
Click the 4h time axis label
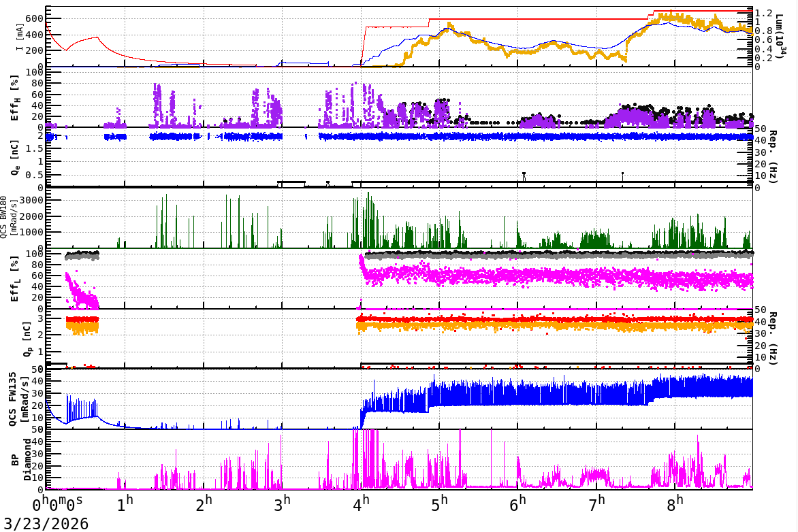click(361, 505)
